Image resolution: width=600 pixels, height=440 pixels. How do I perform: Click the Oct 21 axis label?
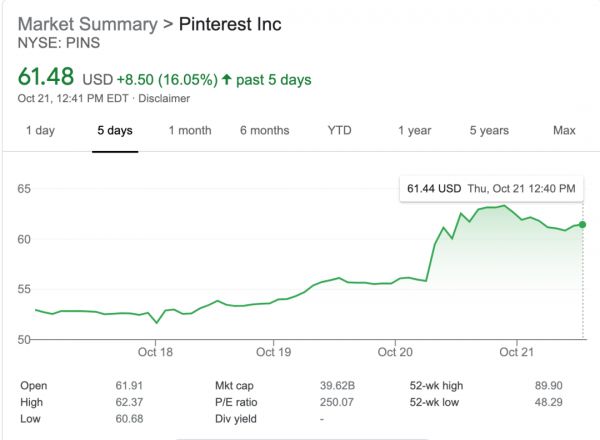click(517, 352)
